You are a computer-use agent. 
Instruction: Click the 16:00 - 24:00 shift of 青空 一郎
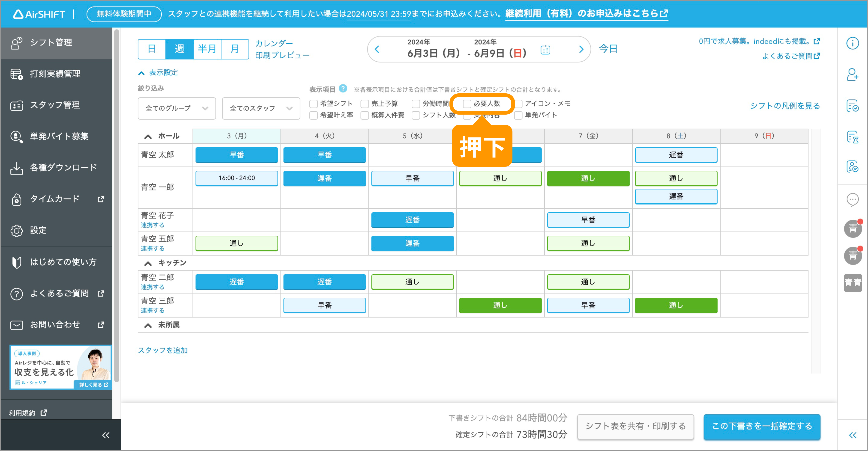[236, 178]
